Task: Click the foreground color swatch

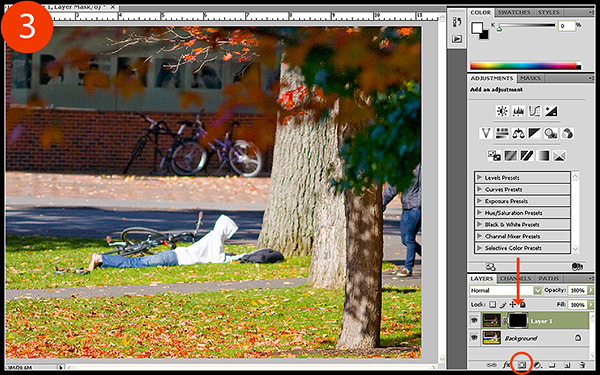Action: [x=477, y=28]
